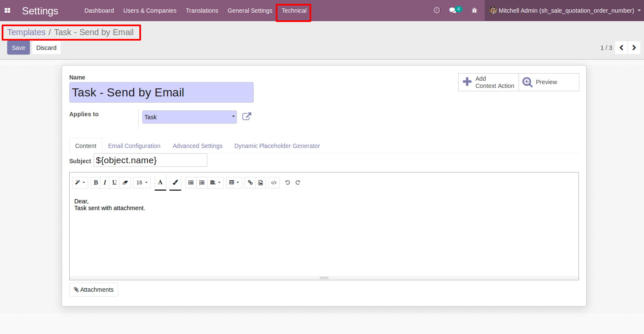Switch to Advanced Settings tab
The image size is (644, 334).
tap(198, 146)
